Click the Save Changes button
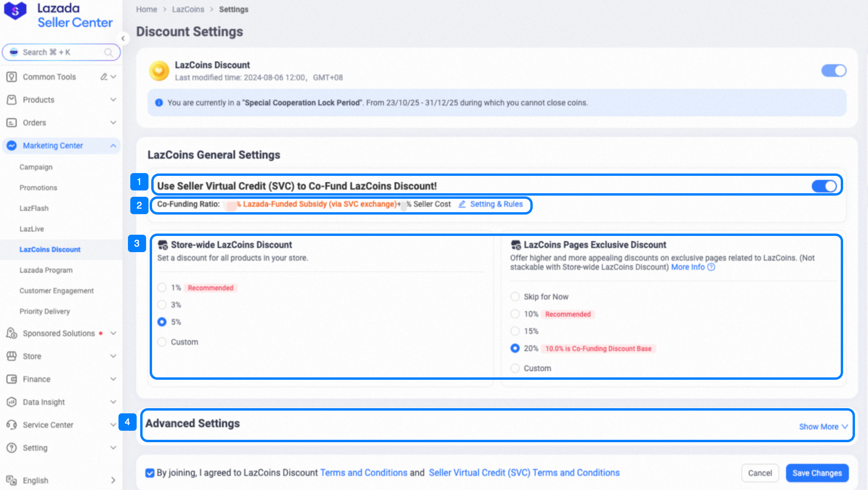 (x=817, y=473)
